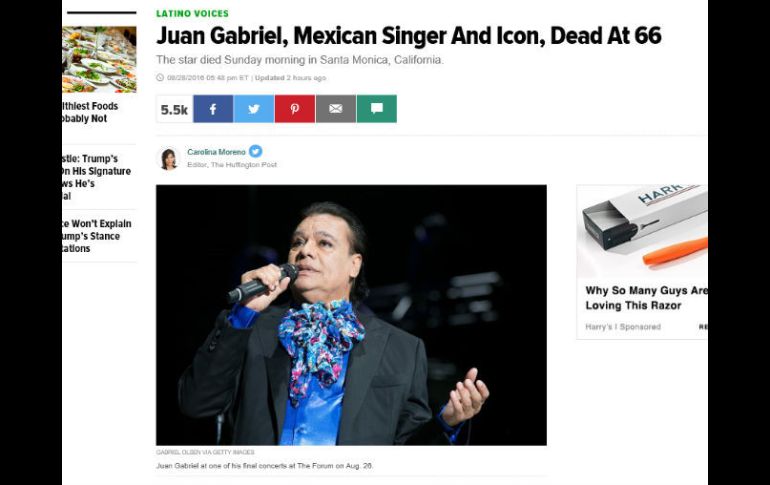Open the Healthiest Foods sidebar headline
This screenshot has height=485, width=770.
(90, 112)
